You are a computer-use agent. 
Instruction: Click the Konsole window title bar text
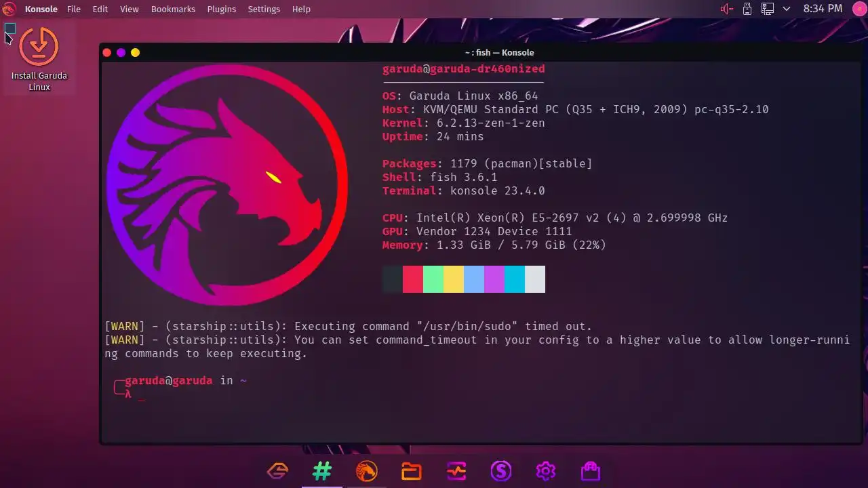(499, 52)
